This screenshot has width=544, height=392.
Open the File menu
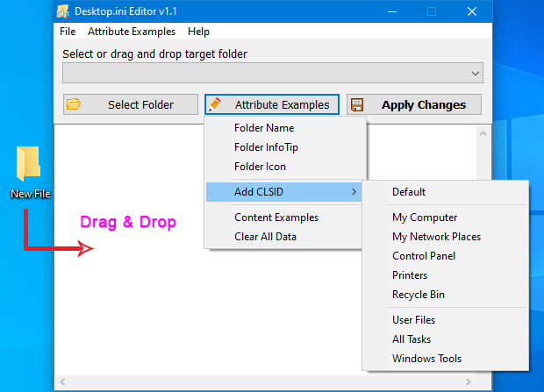[x=68, y=32]
